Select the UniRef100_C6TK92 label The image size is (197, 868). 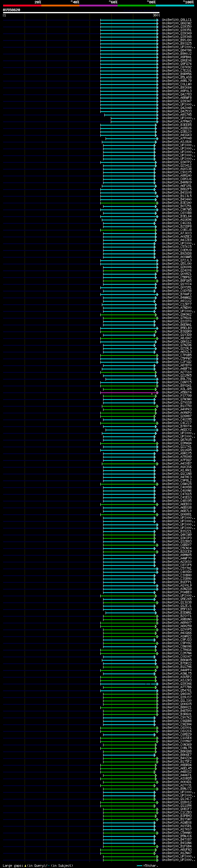pyautogui.click(x=176, y=67)
